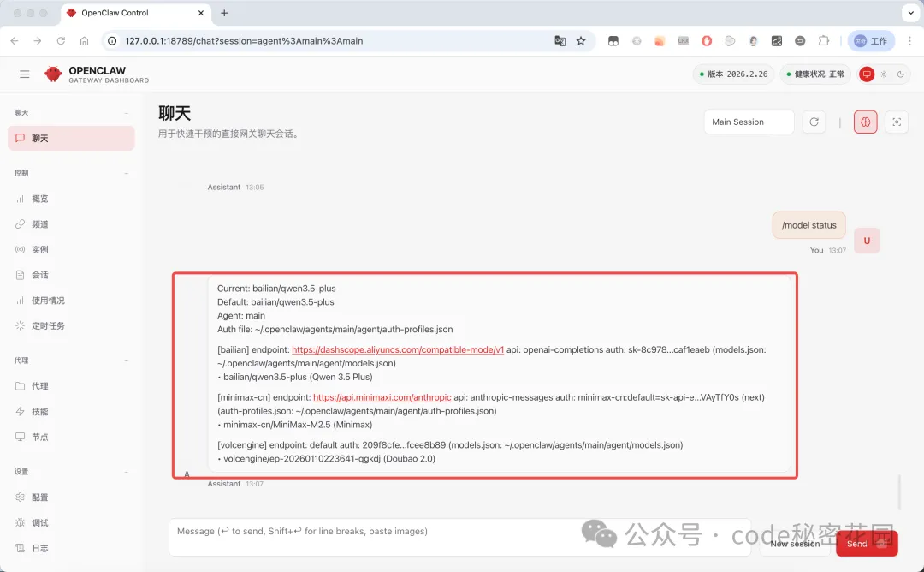Collapse the 设置 sidebar section

click(x=126, y=472)
